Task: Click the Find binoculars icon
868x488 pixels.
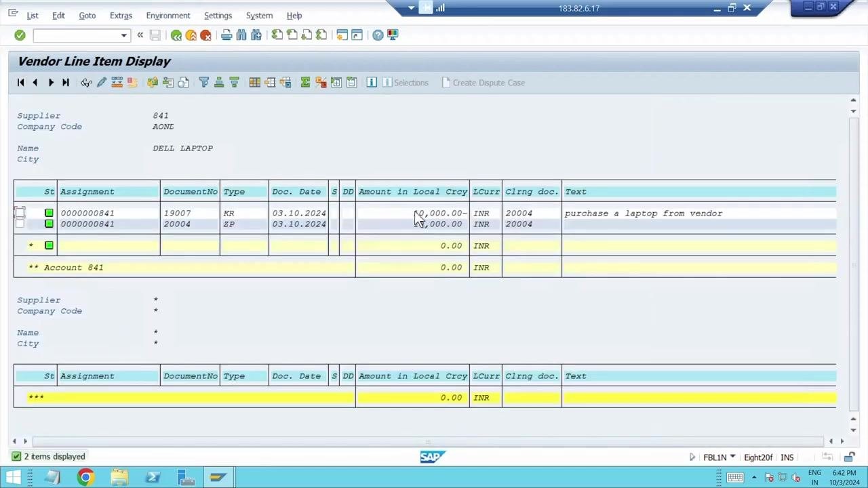Action: pyautogui.click(x=241, y=35)
